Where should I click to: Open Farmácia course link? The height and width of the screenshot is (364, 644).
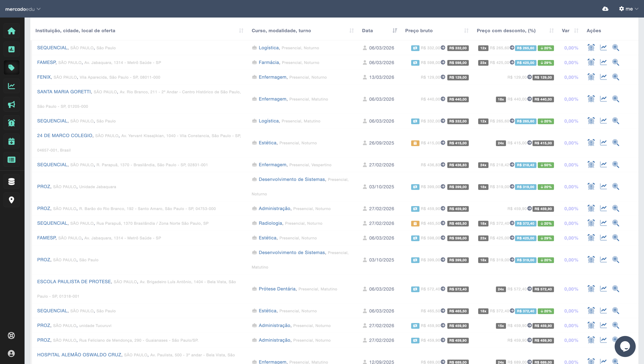point(269,62)
